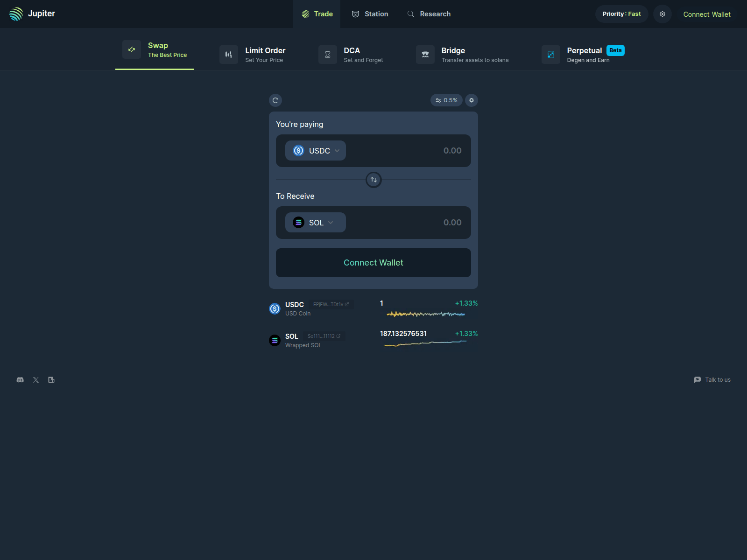
Task: Select the Limit Order tab
Action: pos(253,55)
